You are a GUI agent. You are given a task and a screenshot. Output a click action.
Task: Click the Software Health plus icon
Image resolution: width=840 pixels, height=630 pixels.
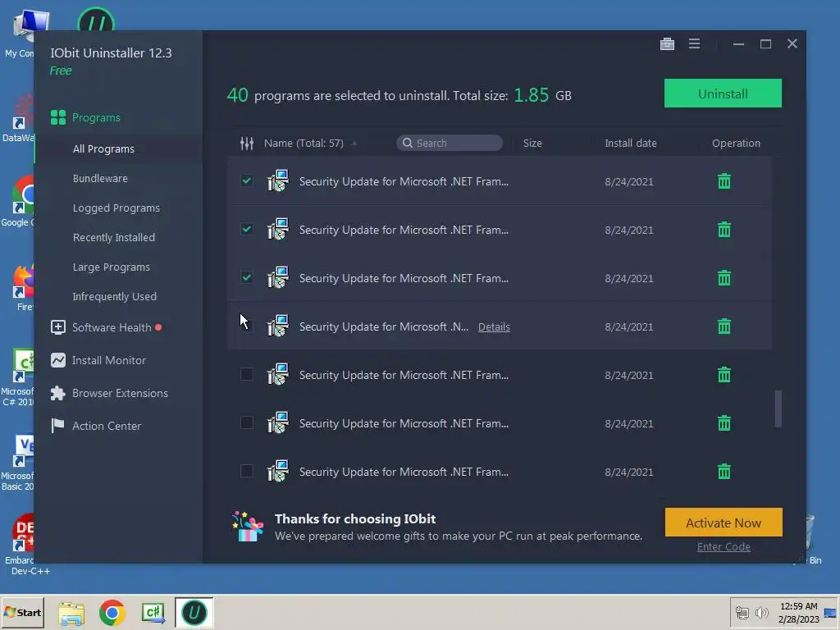(x=58, y=327)
